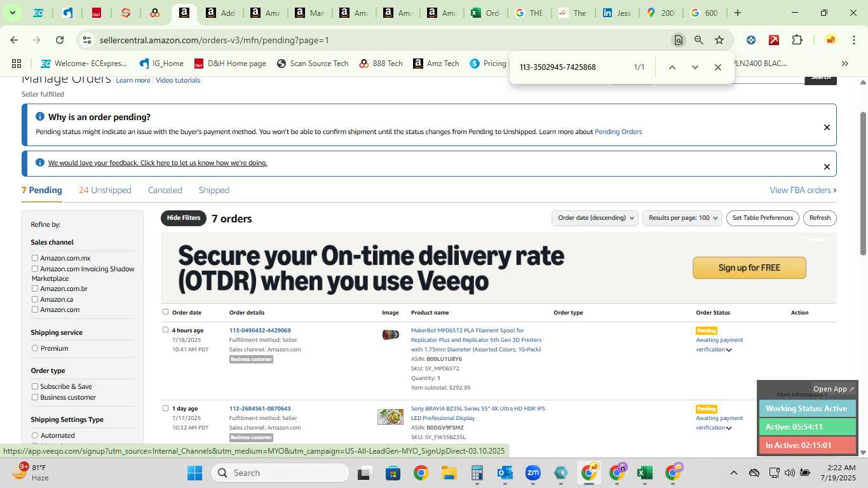Switch to the Excel 'Ord' browser tab
This screenshot has height=488, width=868.
pos(485,13)
